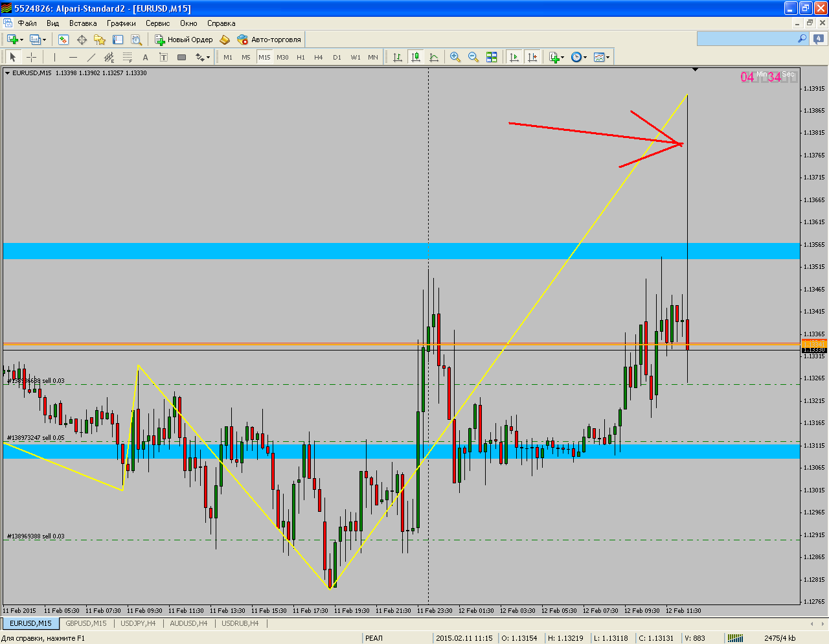Switch to the GBPUSD,M15 chart tab

point(86,623)
